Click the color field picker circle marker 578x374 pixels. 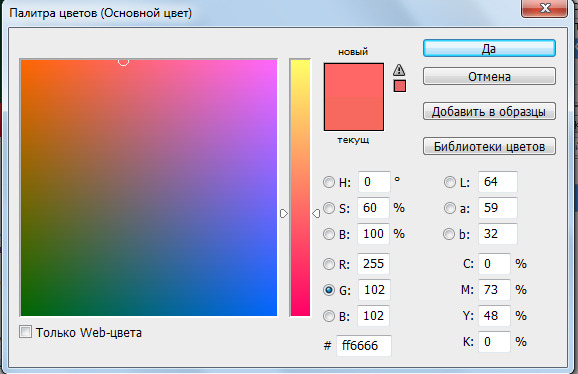(x=123, y=61)
